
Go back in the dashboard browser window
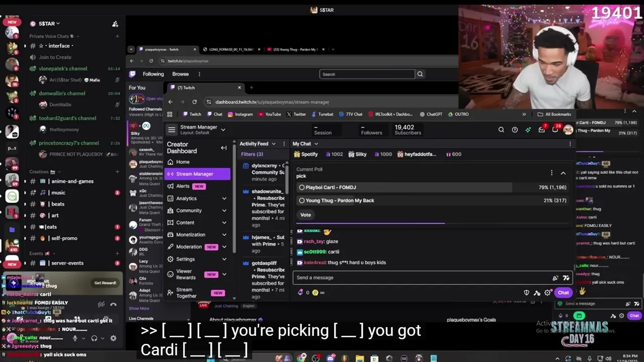click(x=170, y=102)
